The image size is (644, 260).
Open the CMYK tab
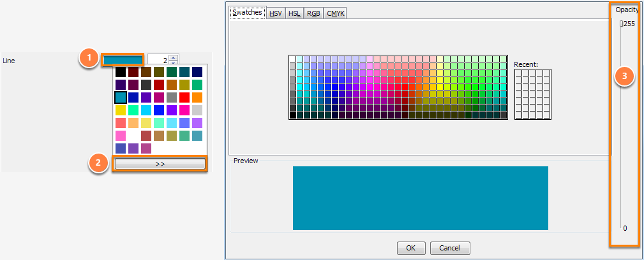pyautogui.click(x=336, y=13)
